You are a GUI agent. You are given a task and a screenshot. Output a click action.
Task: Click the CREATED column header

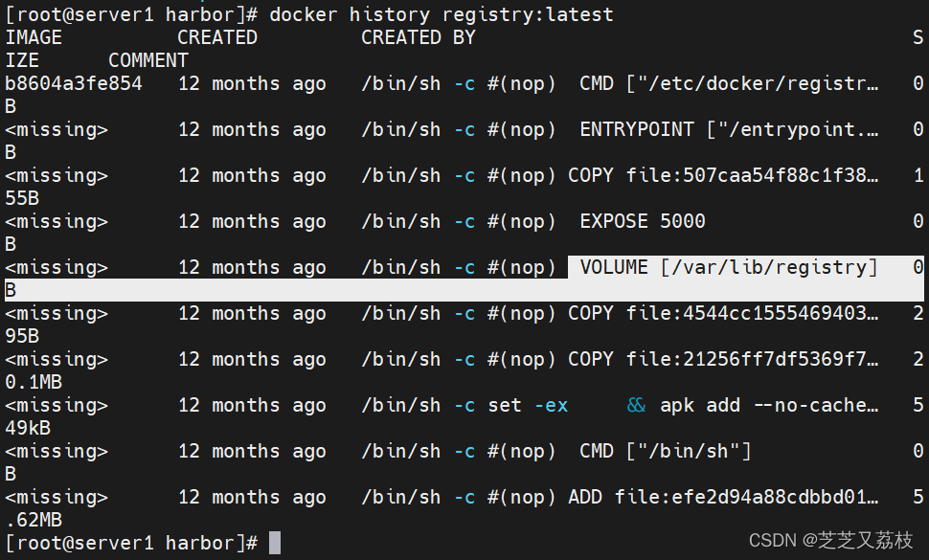[217, 37]
